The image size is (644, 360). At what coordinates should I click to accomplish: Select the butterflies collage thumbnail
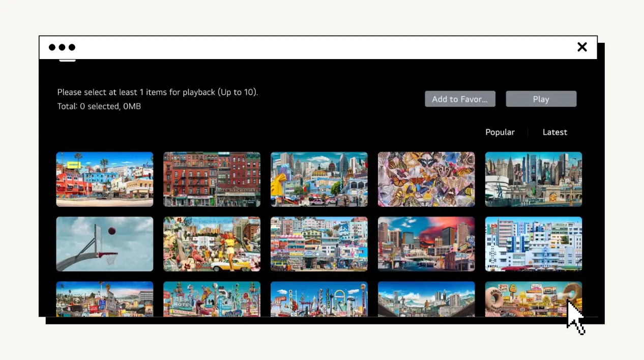tap(426, 179)
